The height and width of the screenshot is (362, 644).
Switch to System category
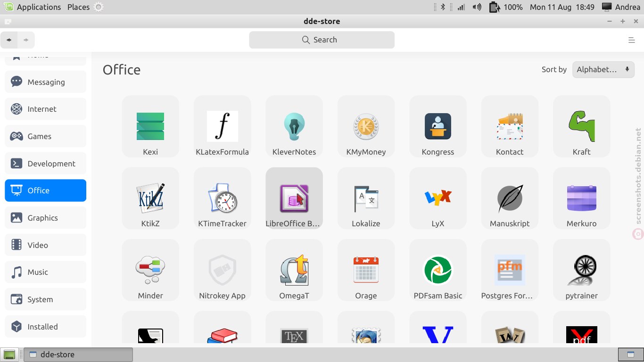[45, 299]
